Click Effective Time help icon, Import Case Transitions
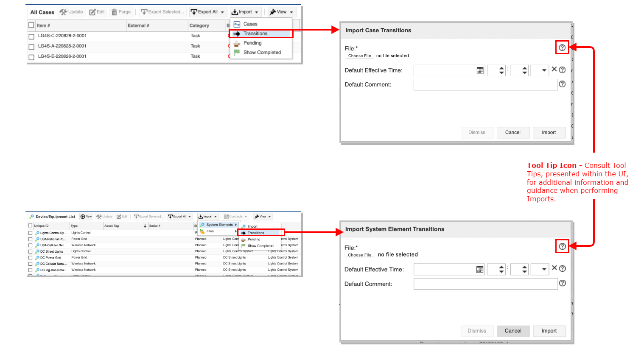The image size is (644, 351). point(562,70)
